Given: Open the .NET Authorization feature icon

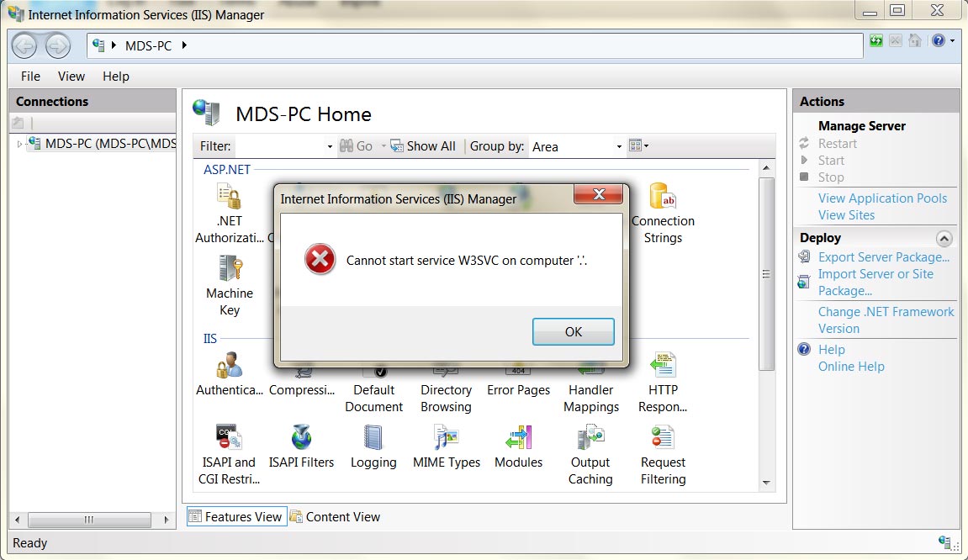Looking at the screenshot, I should click(229, 197).
